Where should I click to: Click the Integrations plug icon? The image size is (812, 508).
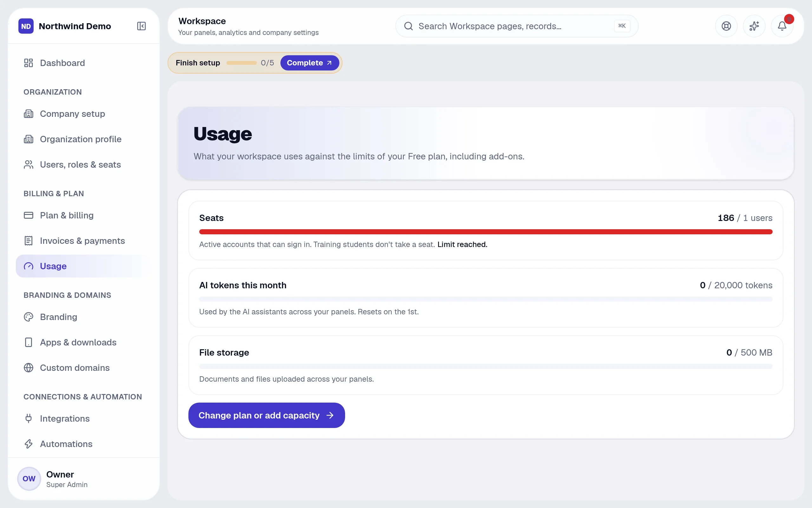pos(29,419)
